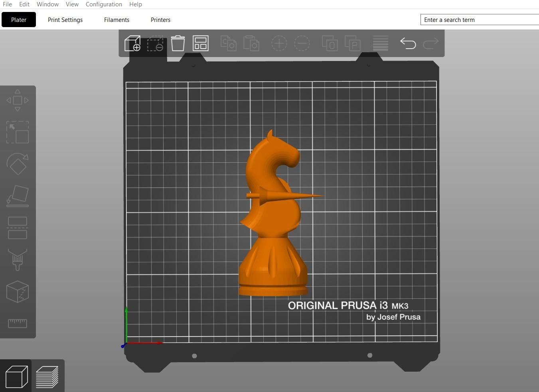Delete all objects from the bed
This screenshot has height=392, width=539.
click(x=178, y=43)
